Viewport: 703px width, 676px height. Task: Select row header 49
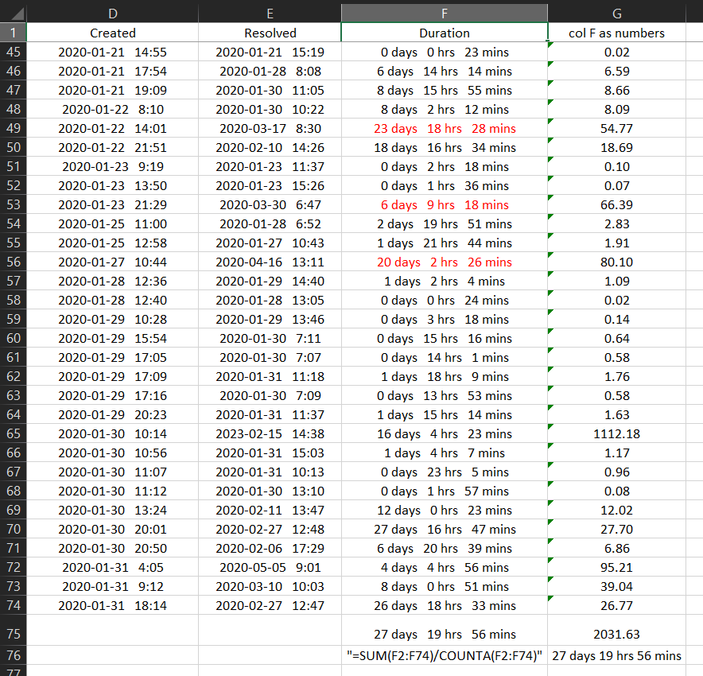[13, 128]
